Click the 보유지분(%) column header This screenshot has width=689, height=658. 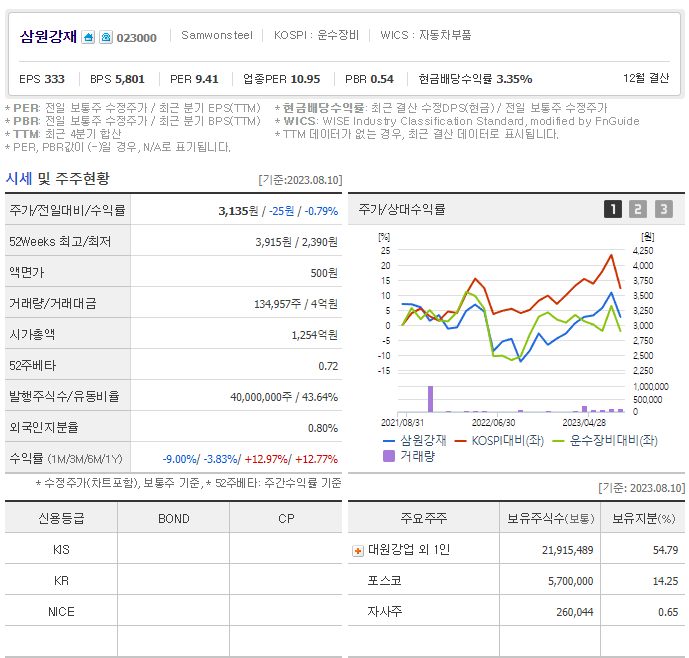(643, 518)
